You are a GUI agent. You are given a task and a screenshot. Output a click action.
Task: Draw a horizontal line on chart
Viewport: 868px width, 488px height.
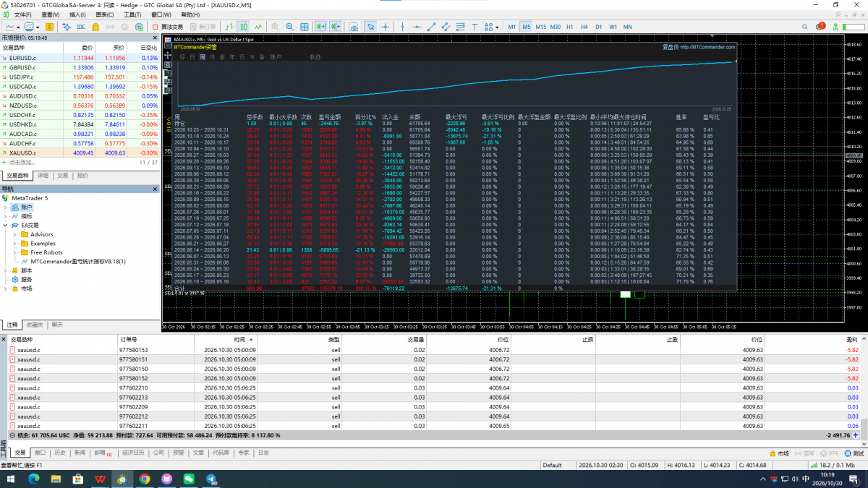pyautogui.click(x=417, y=27)
